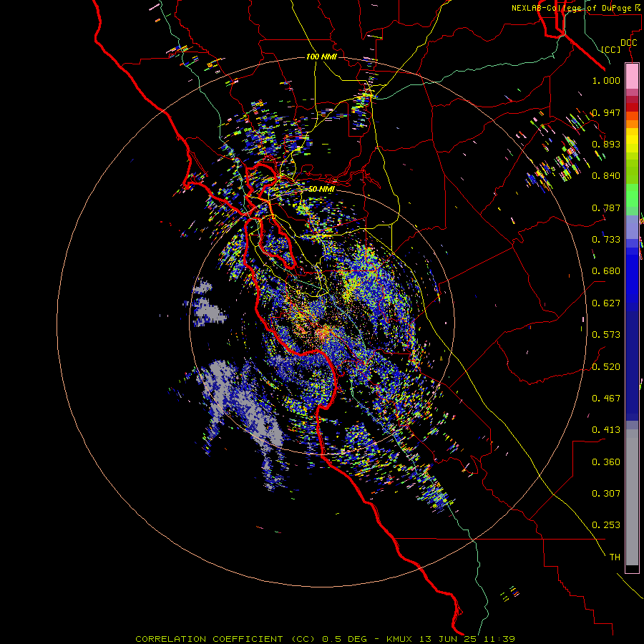Click the 100 NMI range ring label
Screen dimensions: 644x644
coord(321,57)
